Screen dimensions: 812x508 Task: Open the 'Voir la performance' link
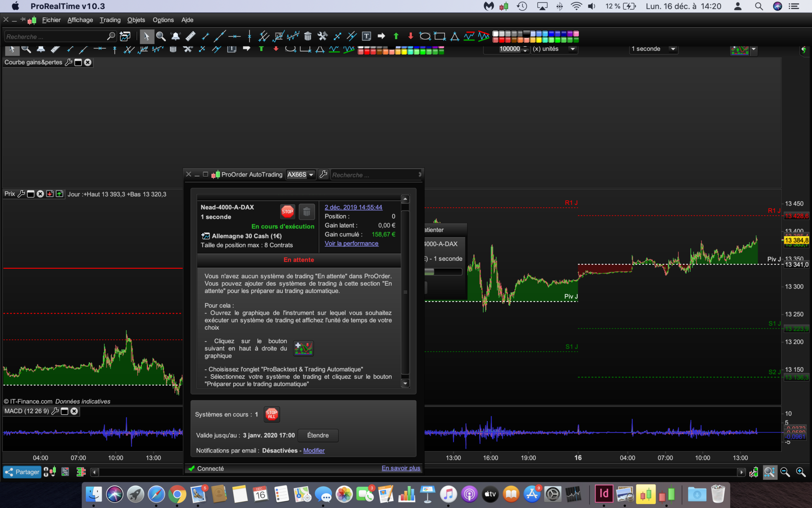351,243
